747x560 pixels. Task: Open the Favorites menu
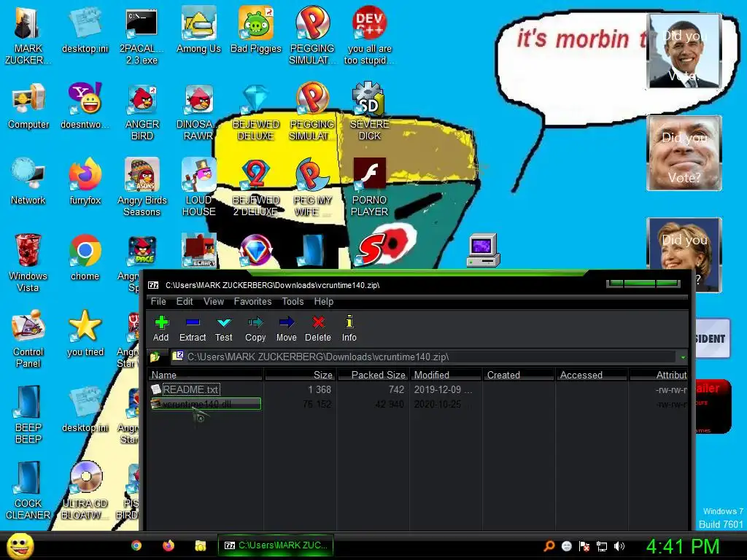252,301
